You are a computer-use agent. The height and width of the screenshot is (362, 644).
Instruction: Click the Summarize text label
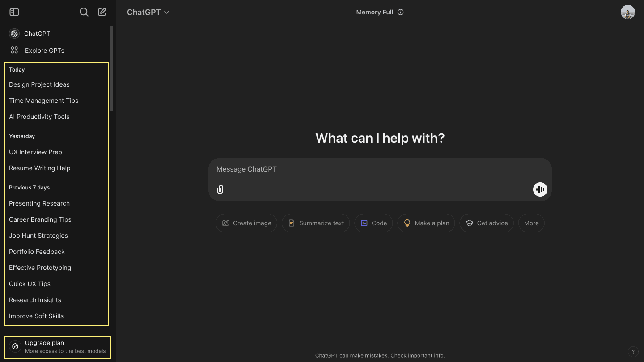pyautogui.click(x=322, y=223)
